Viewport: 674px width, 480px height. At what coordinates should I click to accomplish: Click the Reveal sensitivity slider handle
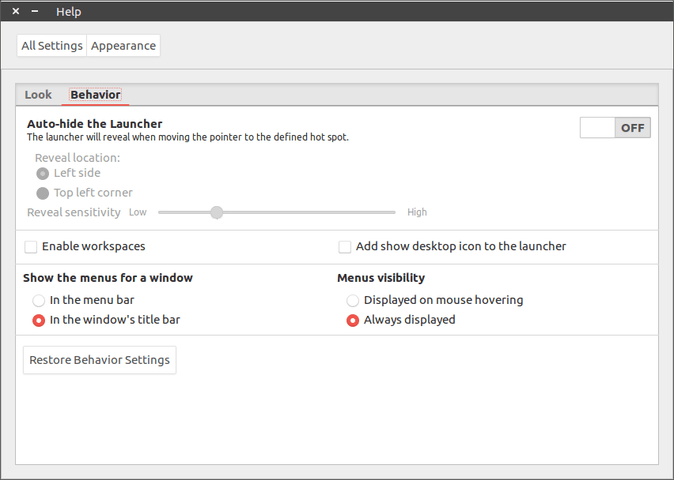[x=216, y=212]
